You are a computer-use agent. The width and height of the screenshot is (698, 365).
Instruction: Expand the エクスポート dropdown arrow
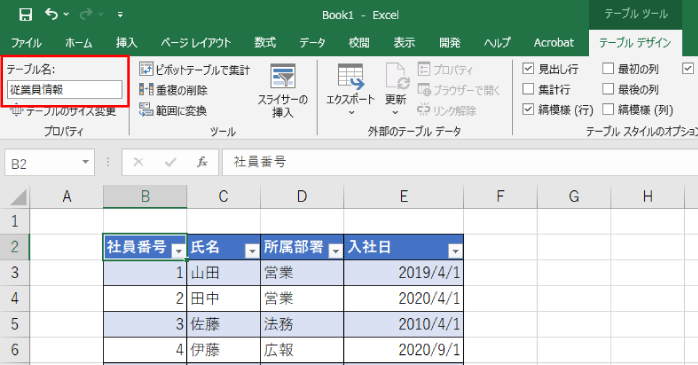(x=351, y=112)
